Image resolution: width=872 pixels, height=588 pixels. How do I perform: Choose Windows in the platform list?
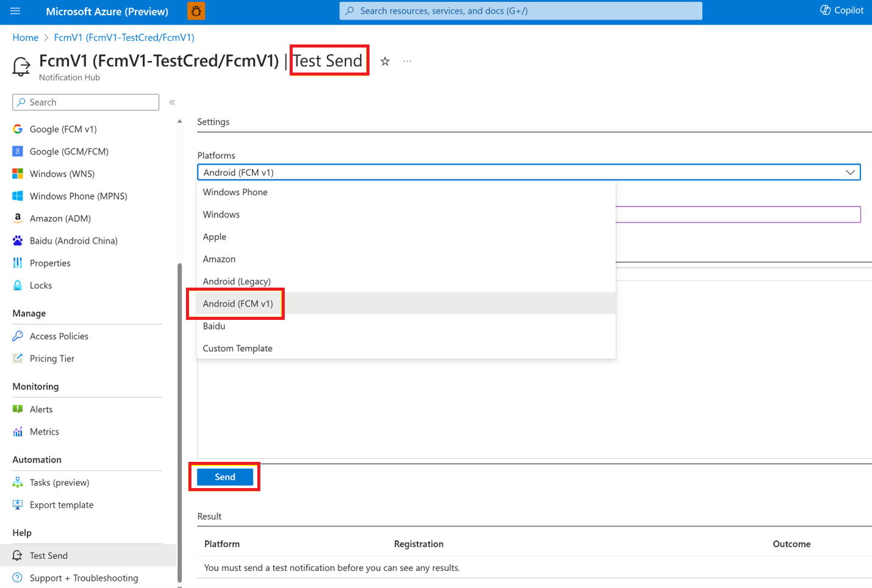click(x=406, y=214)
